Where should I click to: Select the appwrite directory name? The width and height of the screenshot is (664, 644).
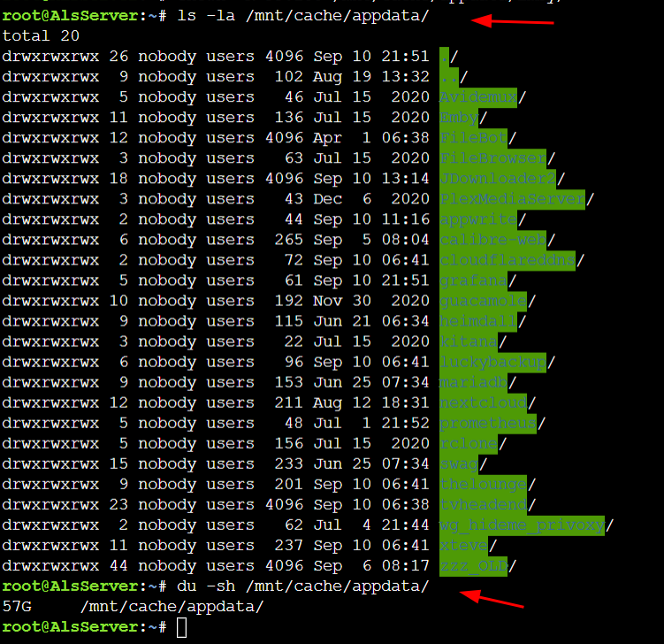pyautogui.click(x=478, y=219)
